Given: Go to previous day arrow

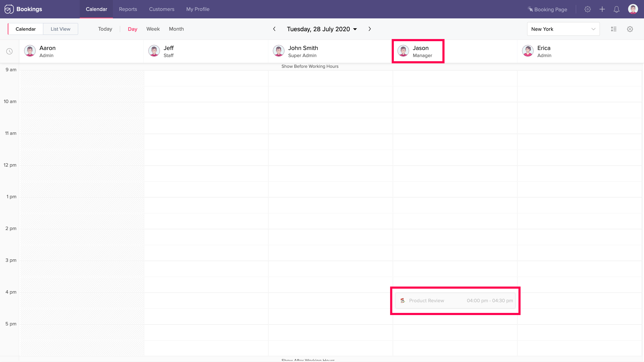Looking at the screenshot, I should (274, 29).
